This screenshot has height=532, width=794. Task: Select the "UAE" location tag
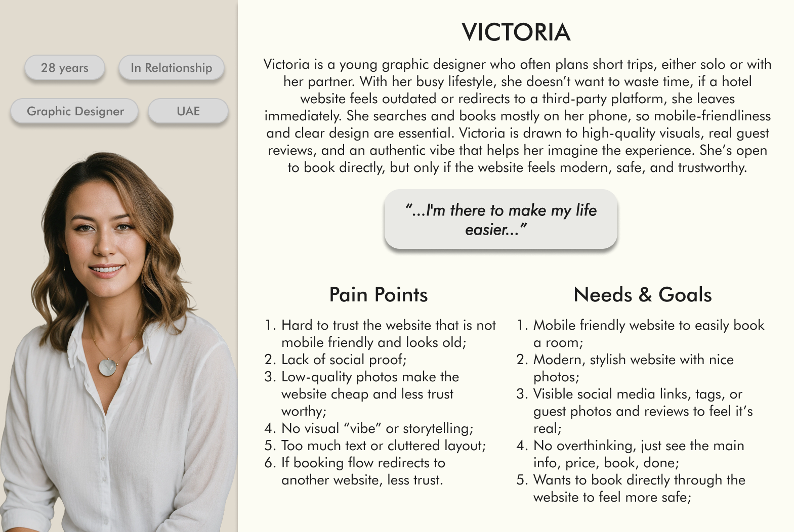point(188,111)
